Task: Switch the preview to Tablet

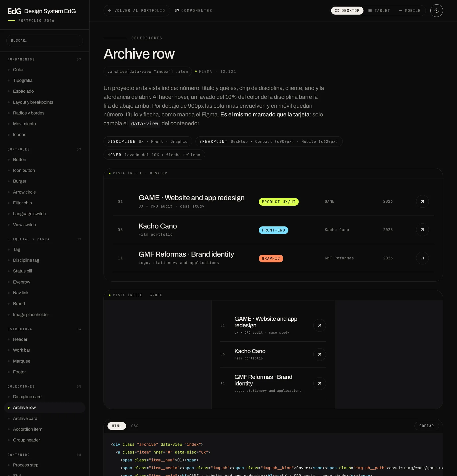Action: [379, 11]
